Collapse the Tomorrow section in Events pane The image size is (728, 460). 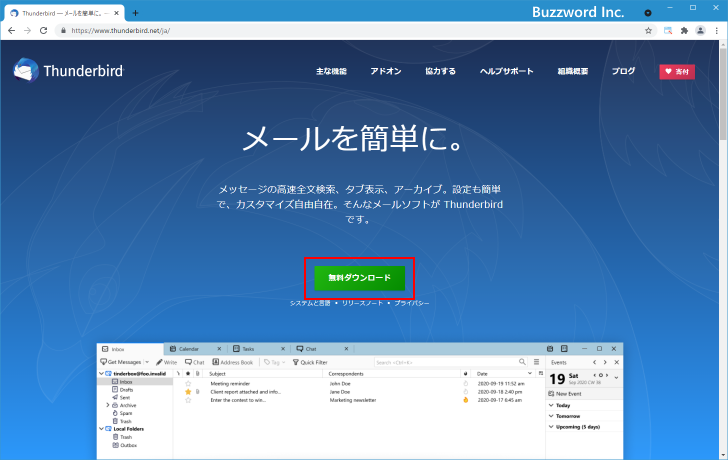pyautogui.click(x=551, y=416)
